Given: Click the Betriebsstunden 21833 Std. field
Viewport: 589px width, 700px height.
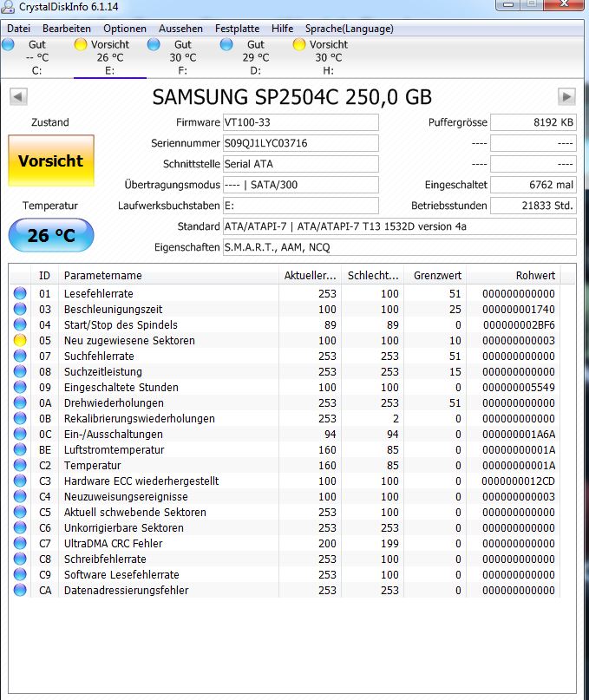Looking at the screenshot, I should click(533, 206).
